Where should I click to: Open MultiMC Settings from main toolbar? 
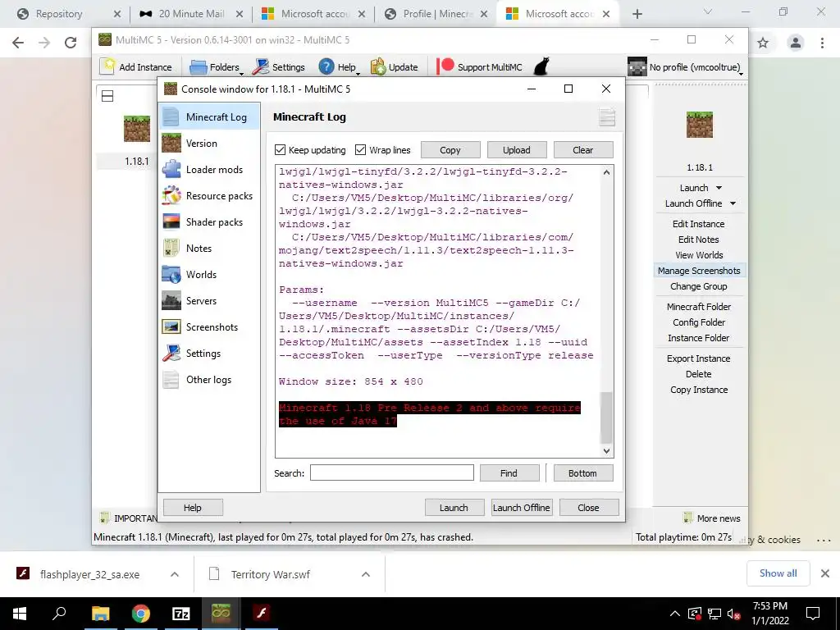[x=279, y=67]
